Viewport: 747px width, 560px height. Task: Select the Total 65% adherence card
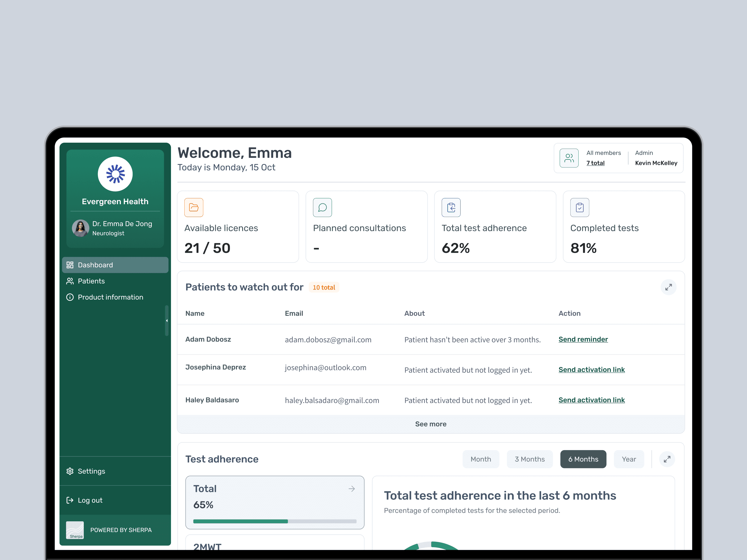coord(275,502)
